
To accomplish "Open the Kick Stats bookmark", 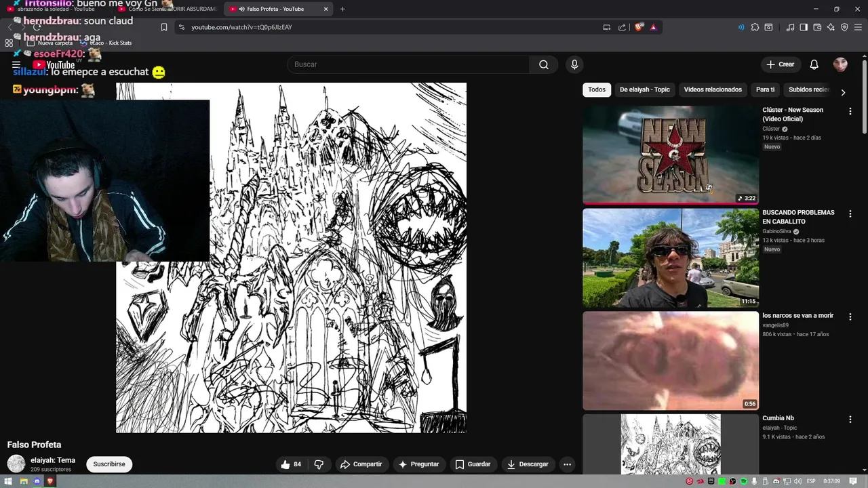I will pyautogui.click(x=105, y=43).
